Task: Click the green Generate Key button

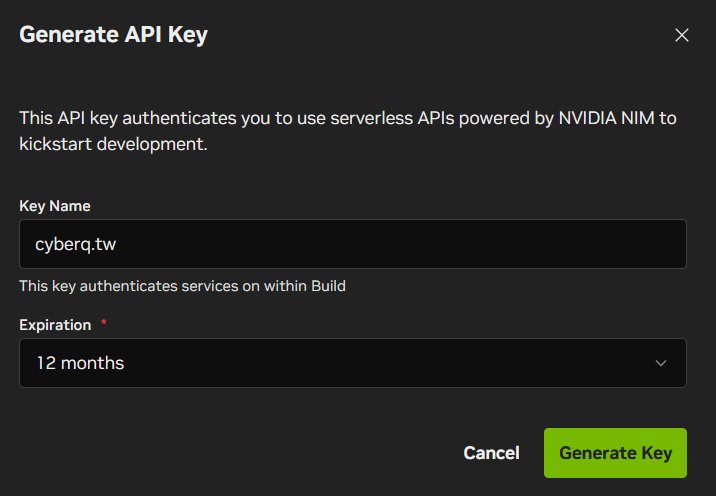Action: tap(615, 453)
